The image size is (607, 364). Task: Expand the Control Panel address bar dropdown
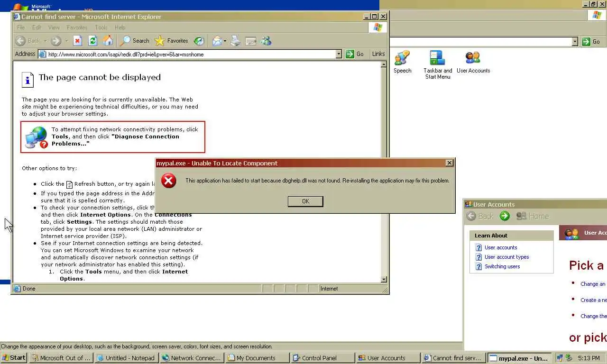(x=575, y=42)
